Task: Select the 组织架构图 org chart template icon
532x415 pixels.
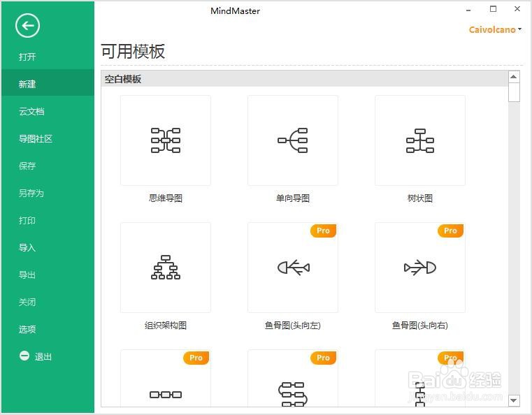Action: (x=166, y=268)
